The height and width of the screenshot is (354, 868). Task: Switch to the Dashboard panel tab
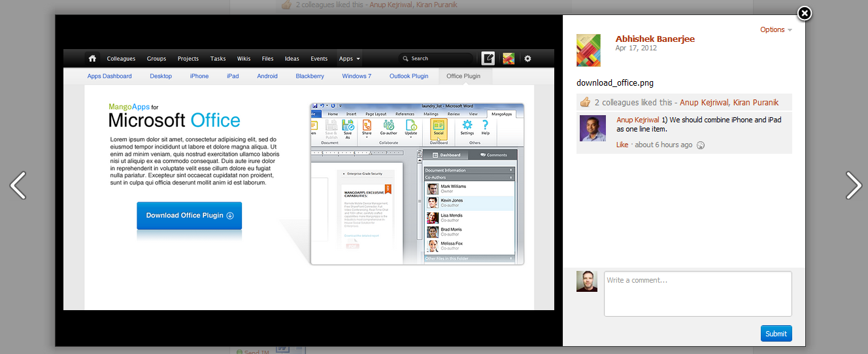(446, 155)
